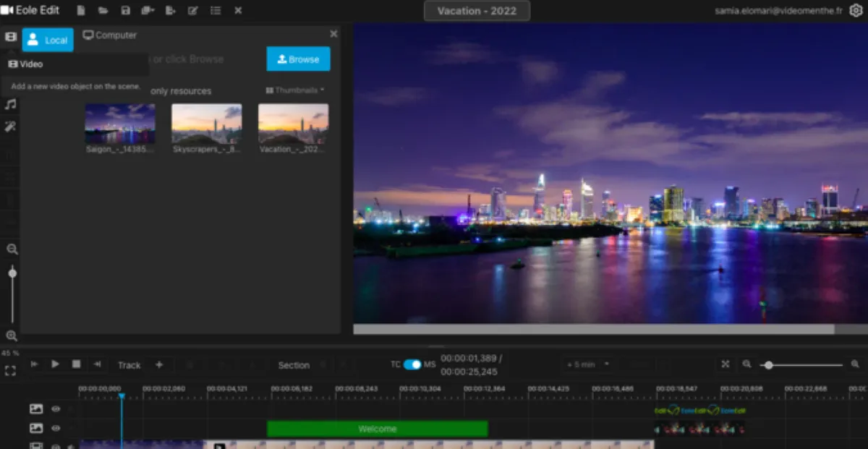
Task: Click the Track label
Action: coord(129,365)
